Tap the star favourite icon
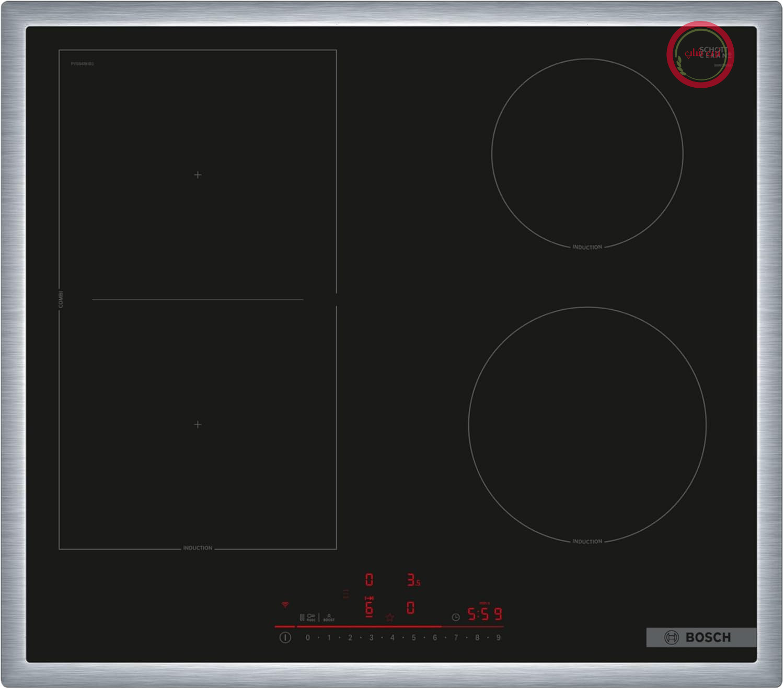Image resolution: width=784 pixels, height=689 pixels. click(x=389, y=617)
